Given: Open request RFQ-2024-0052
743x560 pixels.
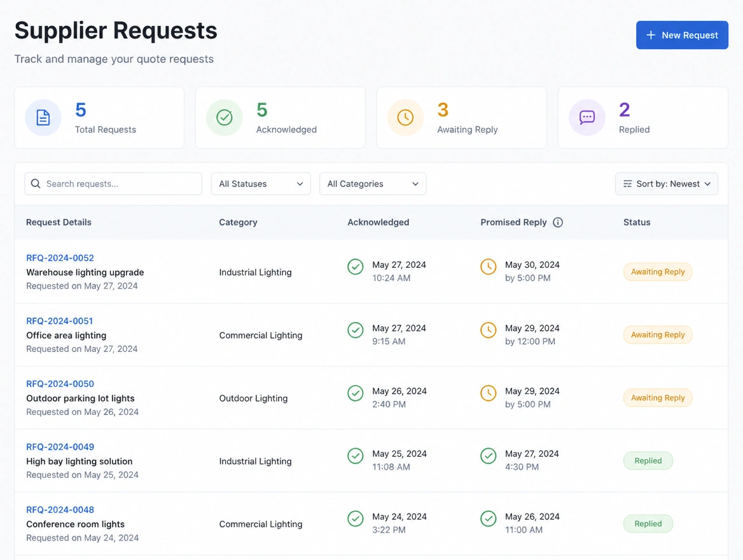Looking at the screenshot, I should coord(60,258).
